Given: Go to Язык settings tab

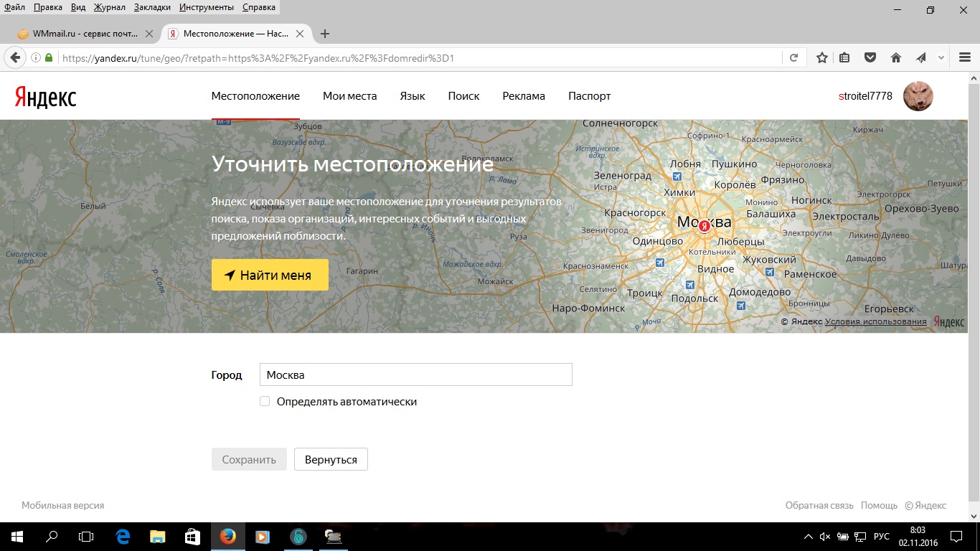Looking at the screenshot, I should 413,96.
